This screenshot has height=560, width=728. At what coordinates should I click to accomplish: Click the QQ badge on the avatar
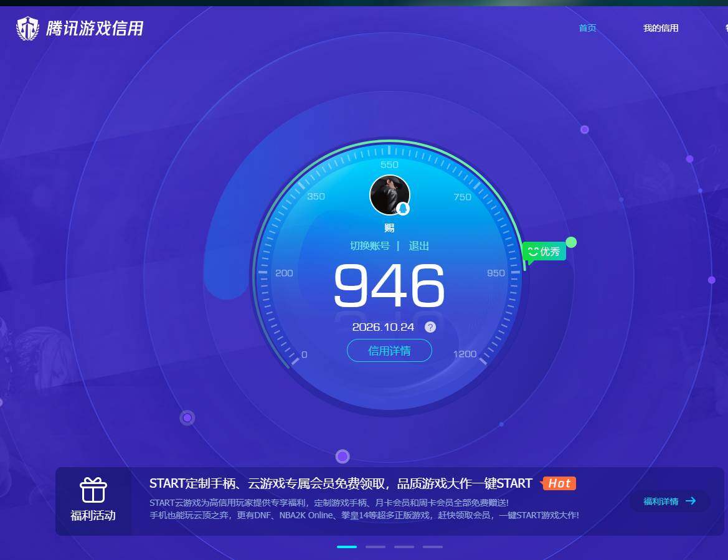pyautogui.click(x=403, y=209)
